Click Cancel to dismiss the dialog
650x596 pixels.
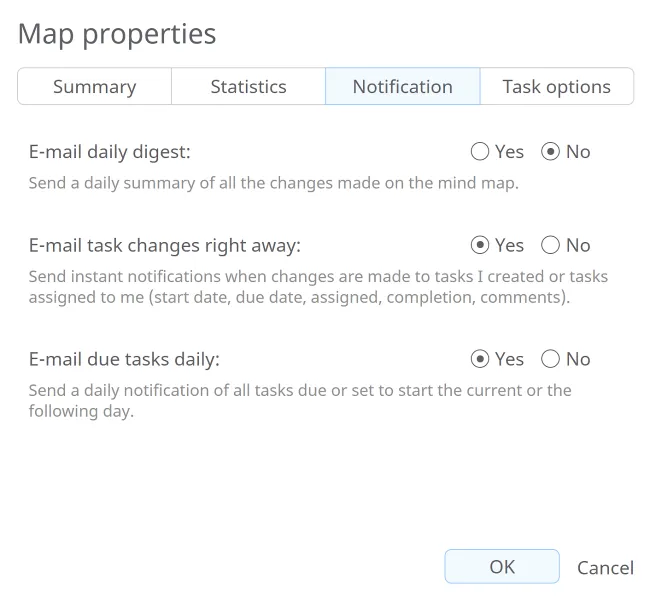tap(605, 568)
